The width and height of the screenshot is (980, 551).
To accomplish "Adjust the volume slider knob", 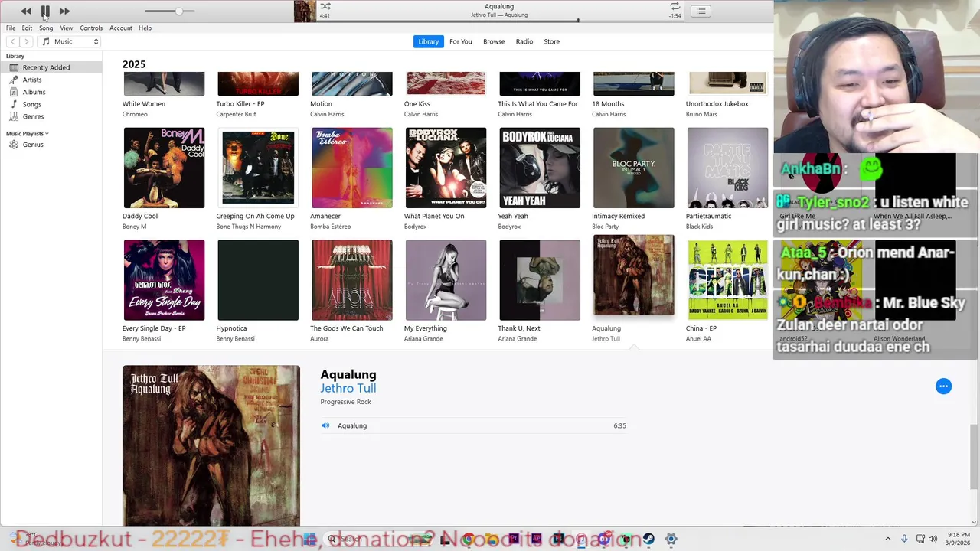I will (x=178, y=11).
